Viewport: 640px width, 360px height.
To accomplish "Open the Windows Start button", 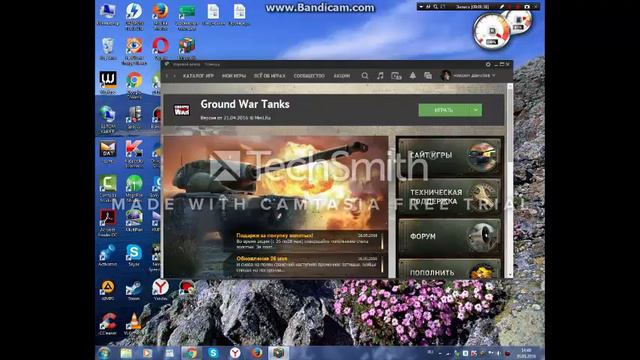I will tap(104, 353).
